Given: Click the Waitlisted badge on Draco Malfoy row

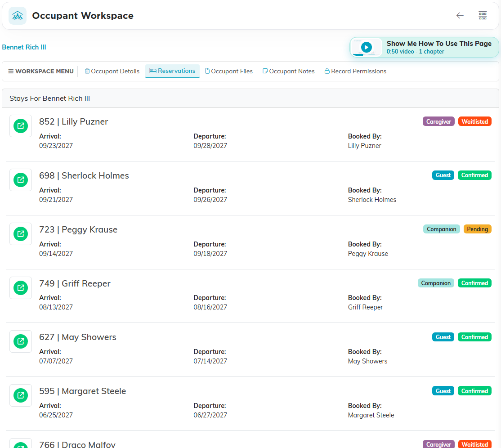Looking at the screenshot, I should click(x=474, y=444).
